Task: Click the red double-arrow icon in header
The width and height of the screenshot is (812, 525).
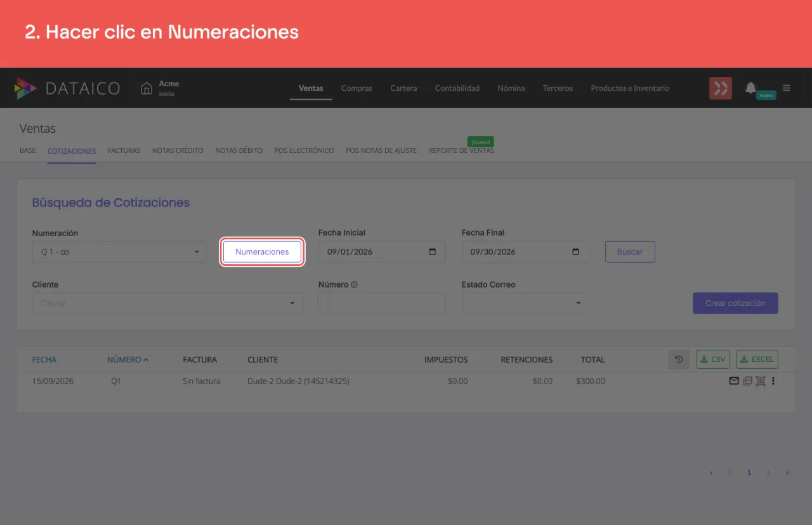Action: (x=721, y=88)
